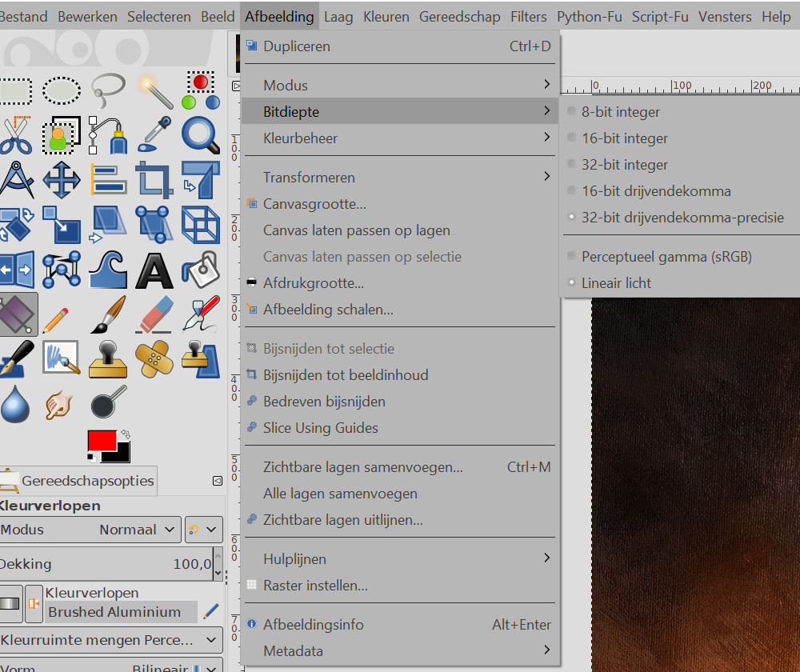Click Zichtbare lagen samenvoegen…
The image size is (800, 672).
click(400, 467)
